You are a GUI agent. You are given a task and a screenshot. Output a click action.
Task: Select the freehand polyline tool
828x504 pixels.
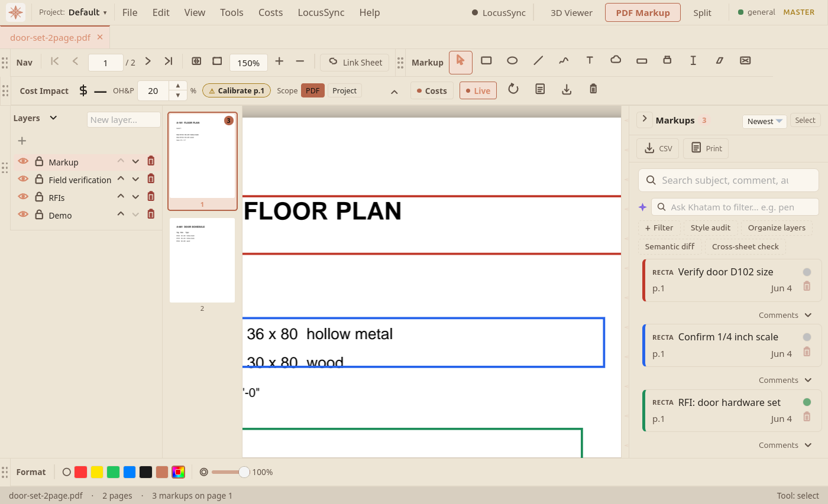point(564,60)
